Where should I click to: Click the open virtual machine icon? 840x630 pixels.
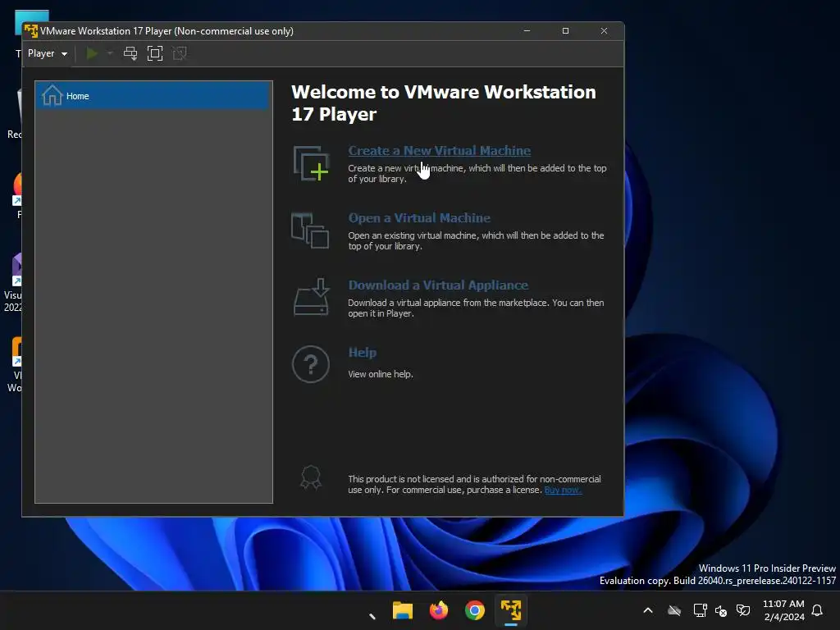point(310,231)
